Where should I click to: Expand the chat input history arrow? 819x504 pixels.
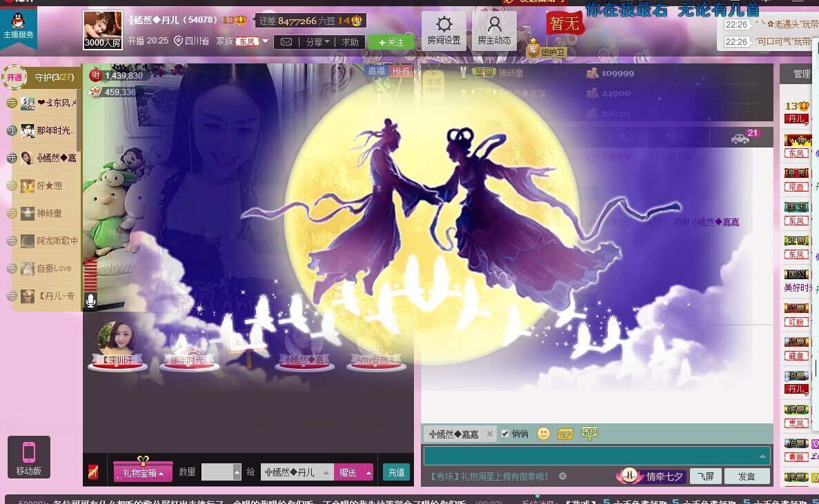[x=762, y=456]
